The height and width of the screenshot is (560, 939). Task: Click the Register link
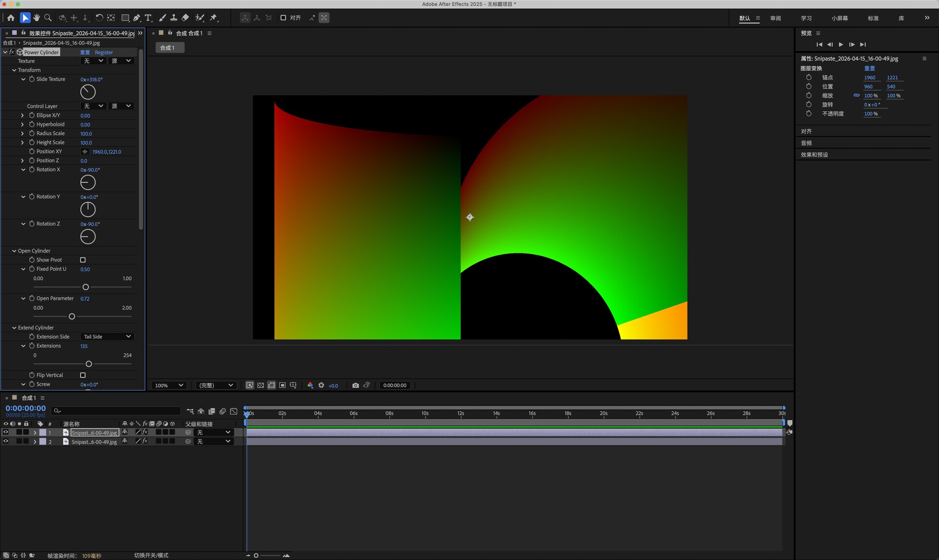pos(104,52)
